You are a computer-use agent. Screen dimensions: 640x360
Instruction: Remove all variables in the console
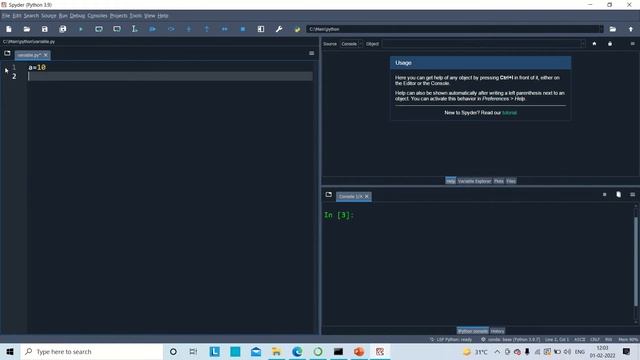[x=618, y=195]
